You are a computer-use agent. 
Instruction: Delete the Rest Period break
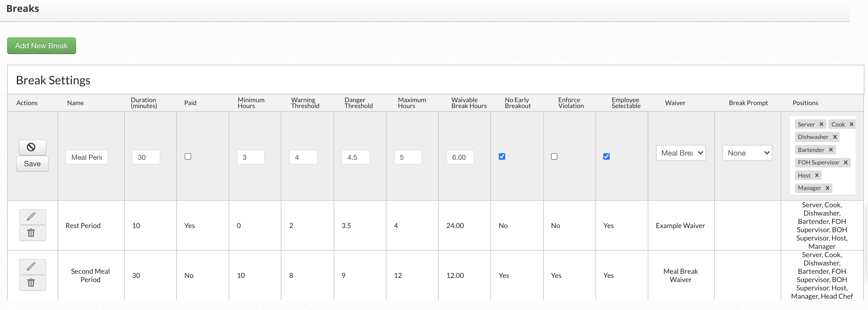[32, 233]
